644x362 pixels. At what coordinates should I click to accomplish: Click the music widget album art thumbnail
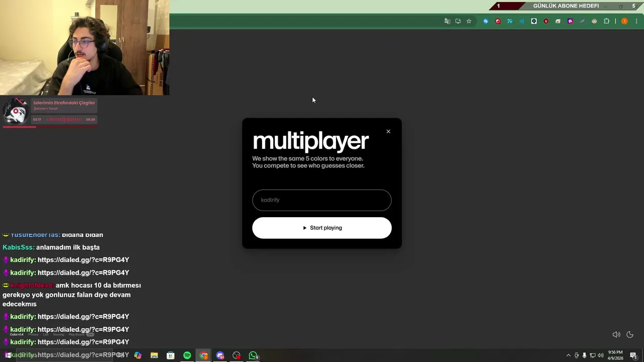[16, 111]
